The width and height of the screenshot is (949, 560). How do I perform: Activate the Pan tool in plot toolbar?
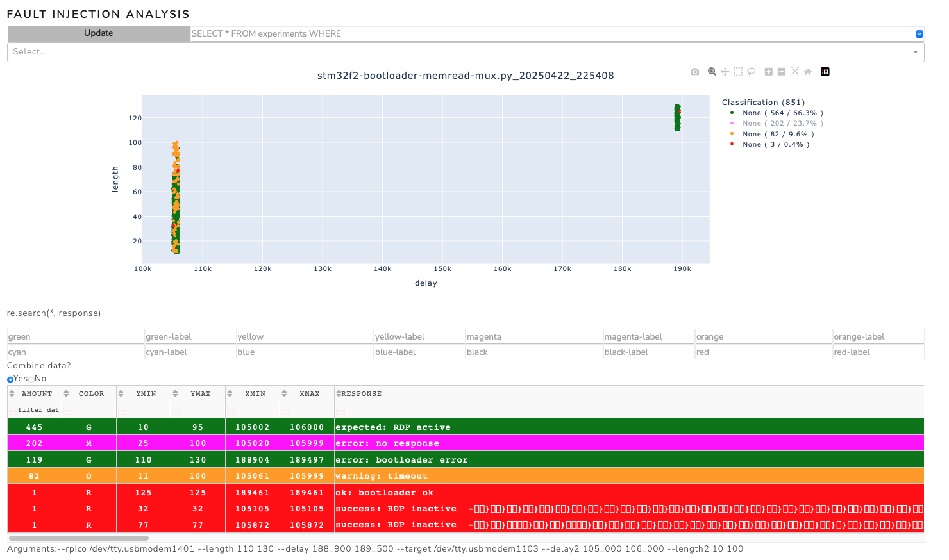(x=725, y=72)
